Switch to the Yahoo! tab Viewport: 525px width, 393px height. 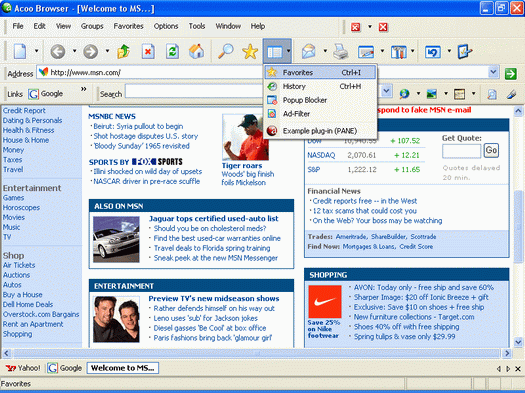pos(23,368)
